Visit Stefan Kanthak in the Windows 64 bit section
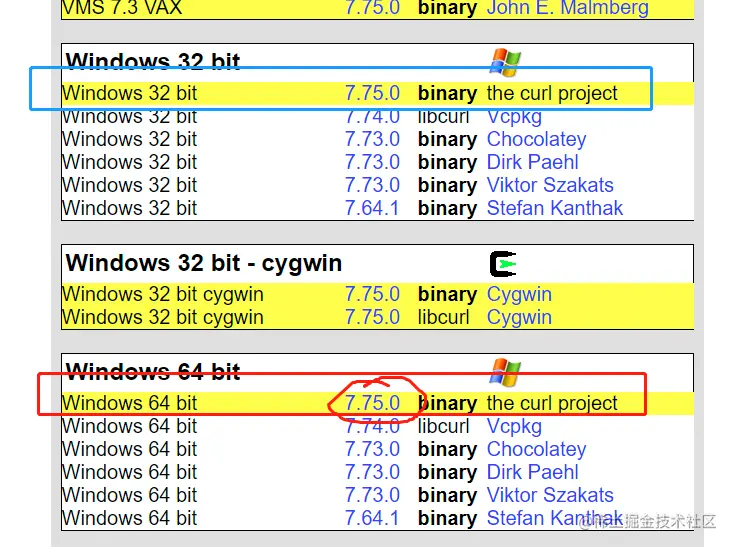 (555, 518)
